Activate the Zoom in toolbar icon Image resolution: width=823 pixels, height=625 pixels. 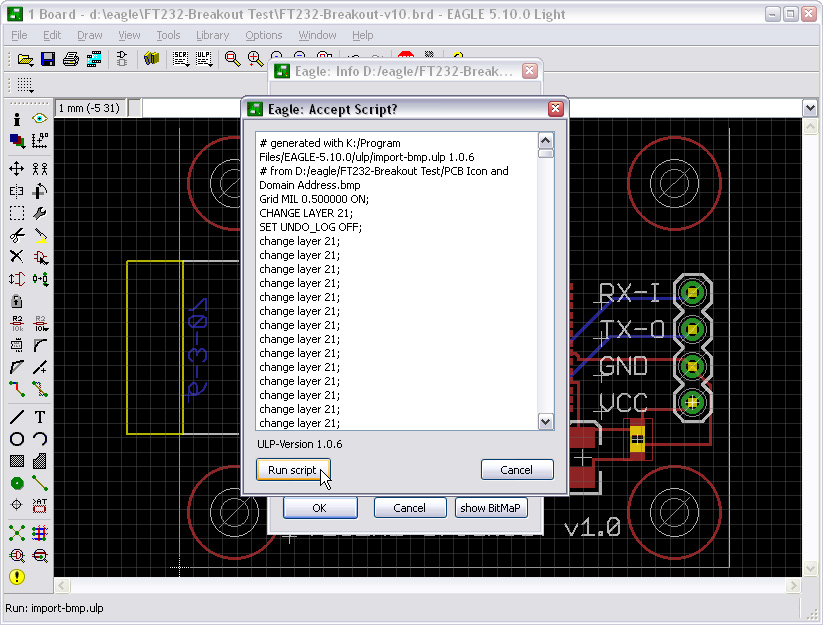click(255, 58)
